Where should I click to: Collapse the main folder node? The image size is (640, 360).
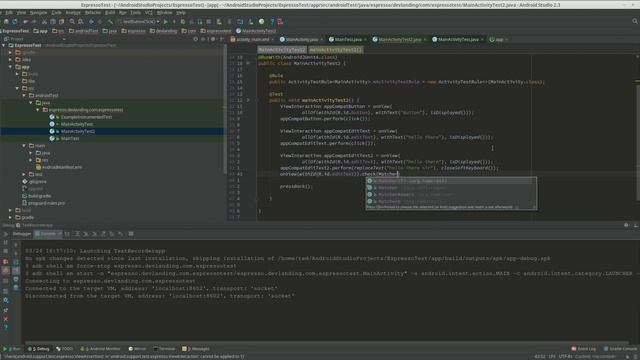click(x=24, y=146)
